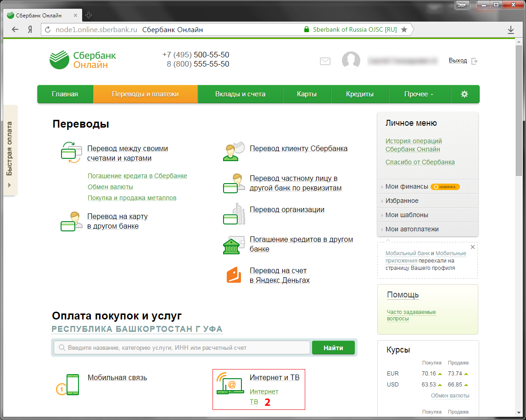Open the Вклады и счета tab

click(240, 94)
